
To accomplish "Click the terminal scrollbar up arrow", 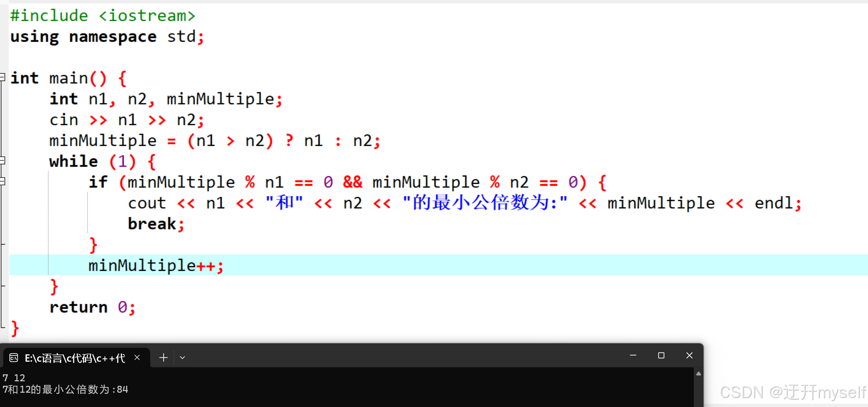I will click(699, 374).
